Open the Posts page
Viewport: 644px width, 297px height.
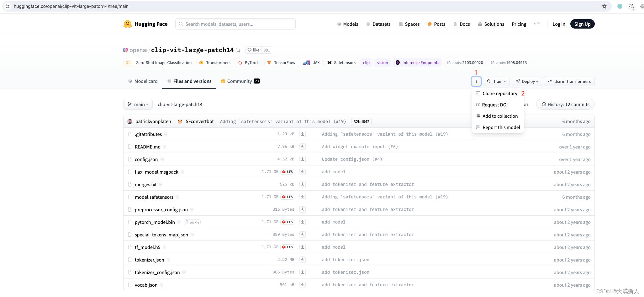click(x=436, y=24)
